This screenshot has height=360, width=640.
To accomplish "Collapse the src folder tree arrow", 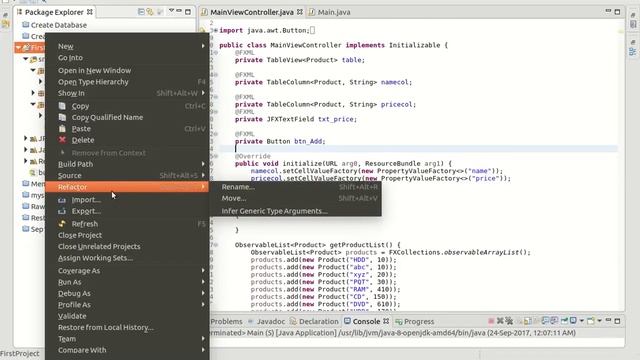I will [x=26, y=59].
